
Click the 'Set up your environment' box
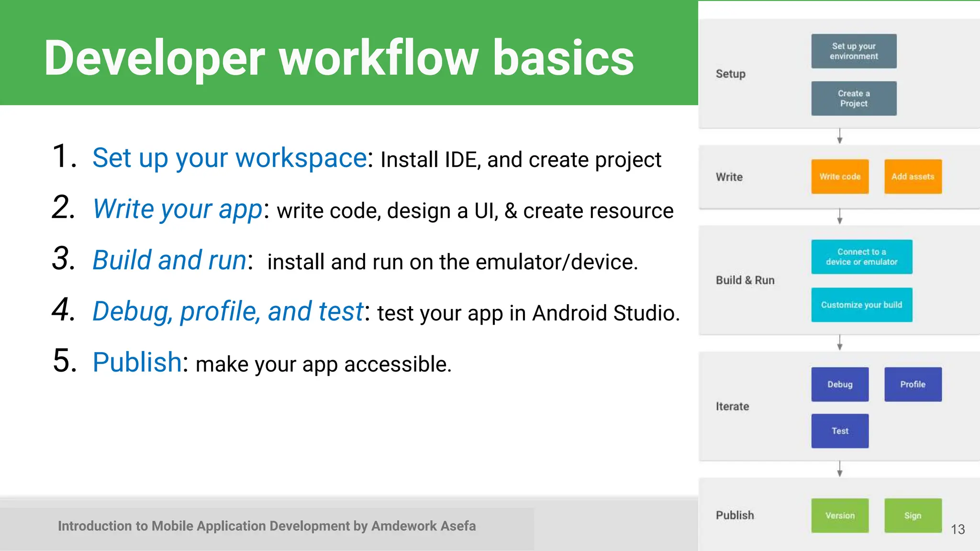(854, 51)
